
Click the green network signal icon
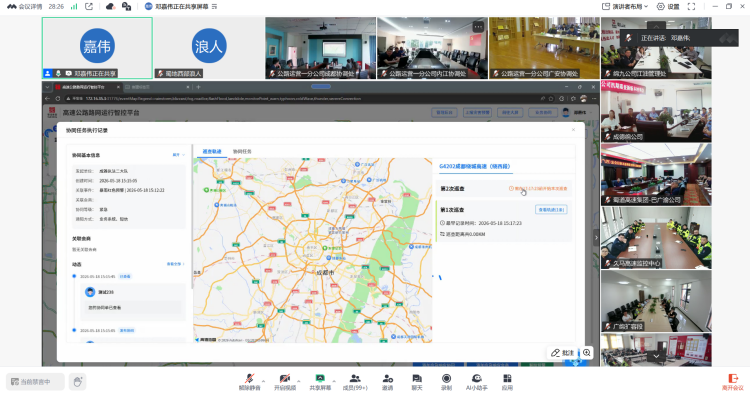click(74, 6)
